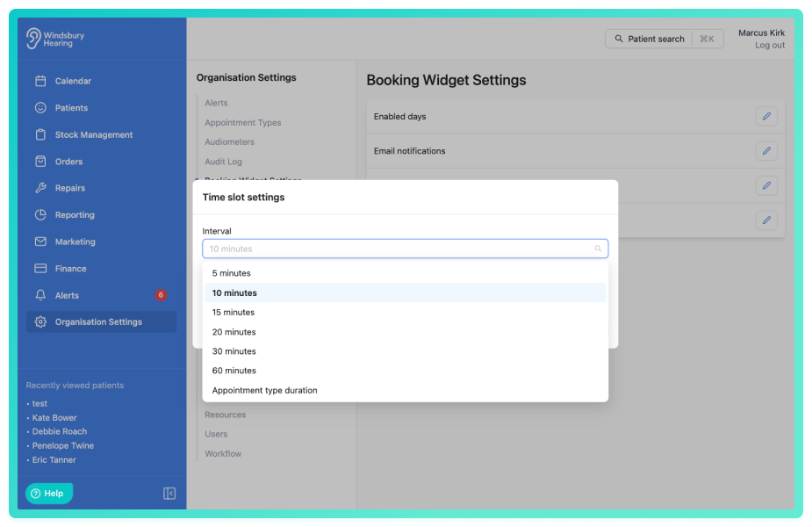Click the magnifier icon in Patient search

(x=618, y=39)
